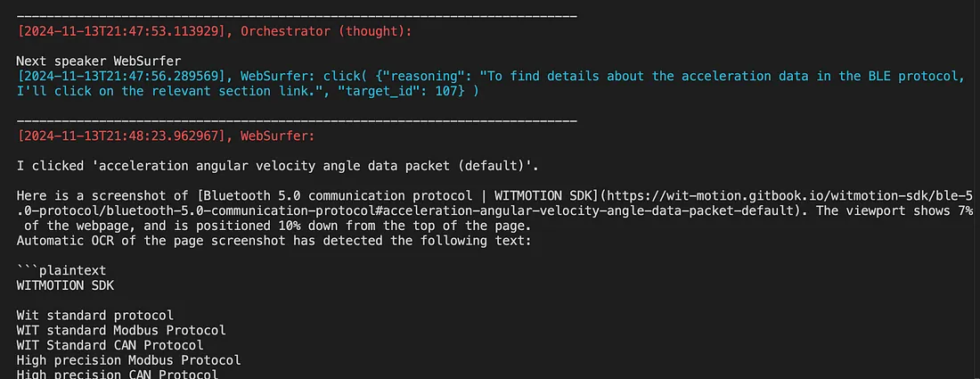Image resolution: width=980 pixels, height=379 pixels.
Task: Click the Orchestrator (thought) timestamp line
Action: click(215, 30)
